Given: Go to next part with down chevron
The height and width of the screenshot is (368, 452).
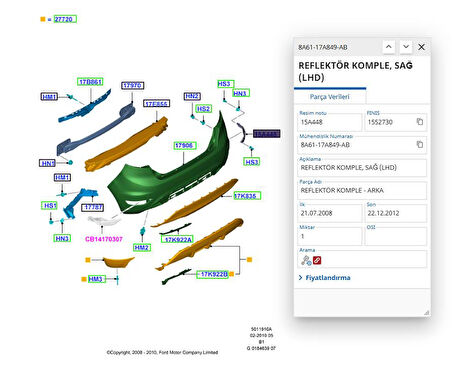Looking at the screenshot, I should (x=406, y=47).
